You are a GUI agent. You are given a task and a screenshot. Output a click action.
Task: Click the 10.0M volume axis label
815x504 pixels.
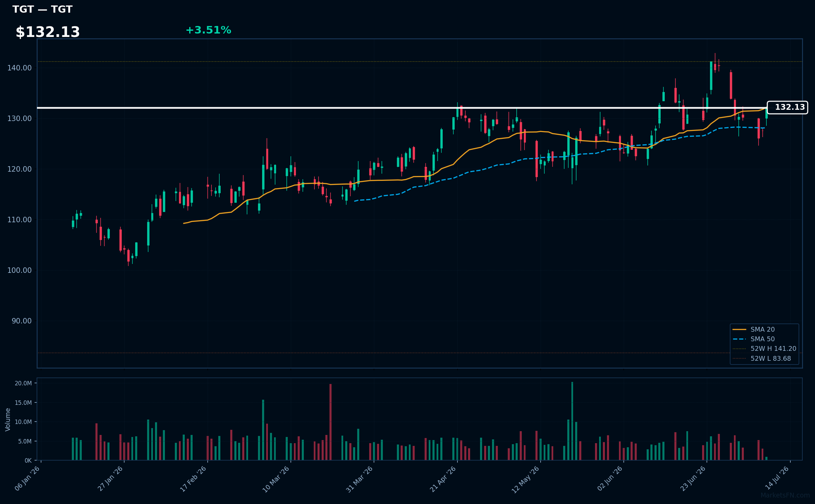pos(23,422)
